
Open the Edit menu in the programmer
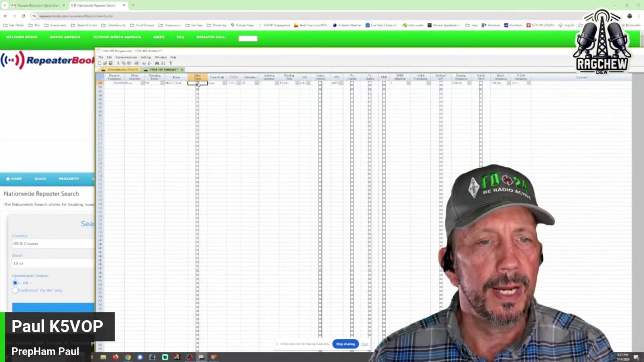(109, 57)
